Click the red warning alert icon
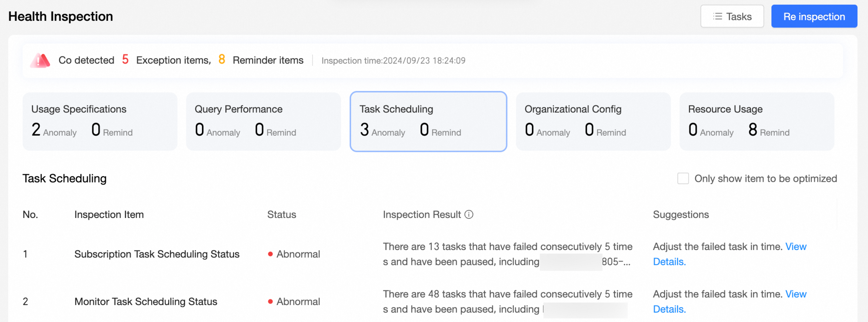This screenshot has height=322, width=868. (40, 60)
